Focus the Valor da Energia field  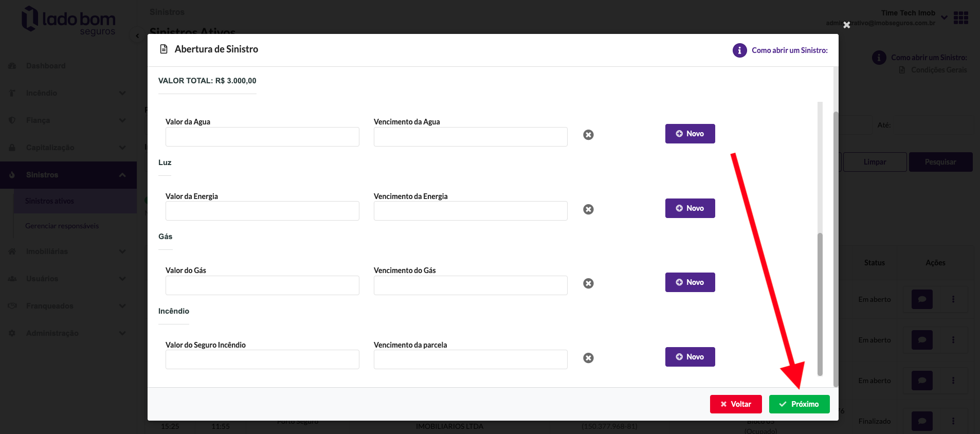pyautogui.click(x=262, y=211)
